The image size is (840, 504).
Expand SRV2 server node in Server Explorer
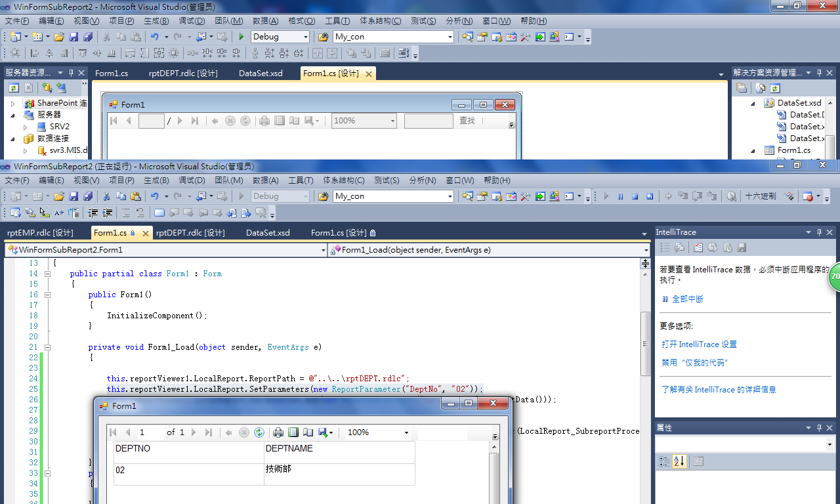coord(25,127)
